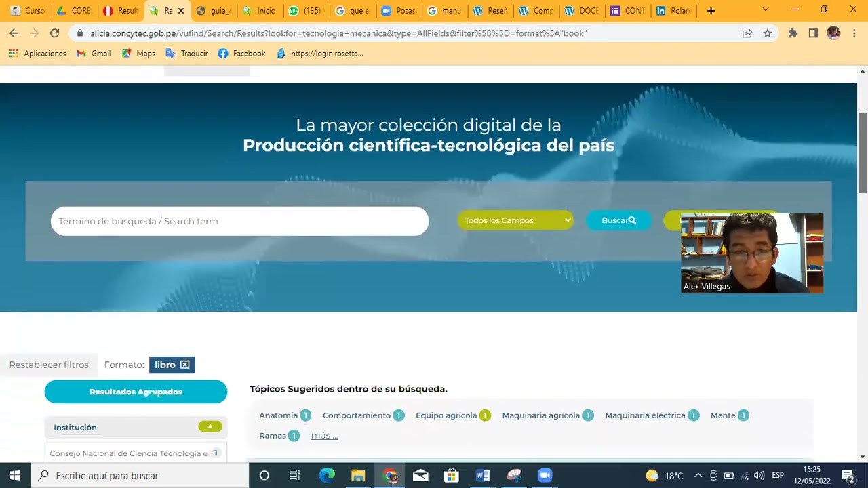Click the más... link for topics
The height and width of the screenshot is (488, 868).
coord(324,436)
